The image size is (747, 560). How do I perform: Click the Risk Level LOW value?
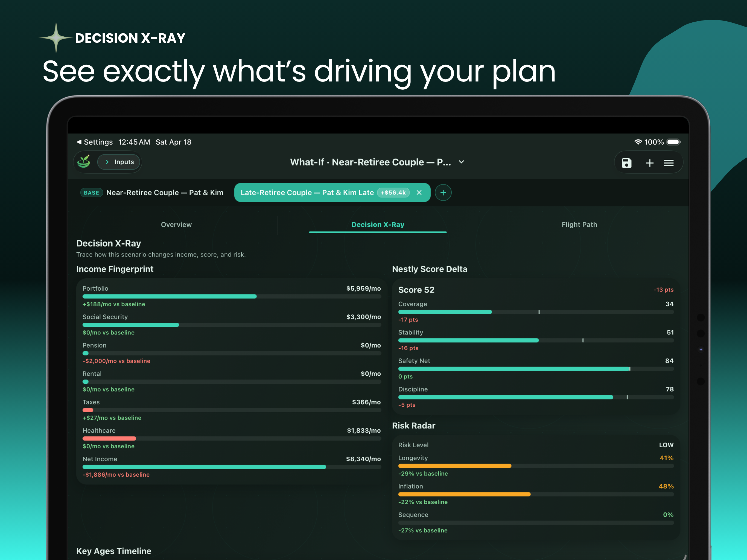666,445
